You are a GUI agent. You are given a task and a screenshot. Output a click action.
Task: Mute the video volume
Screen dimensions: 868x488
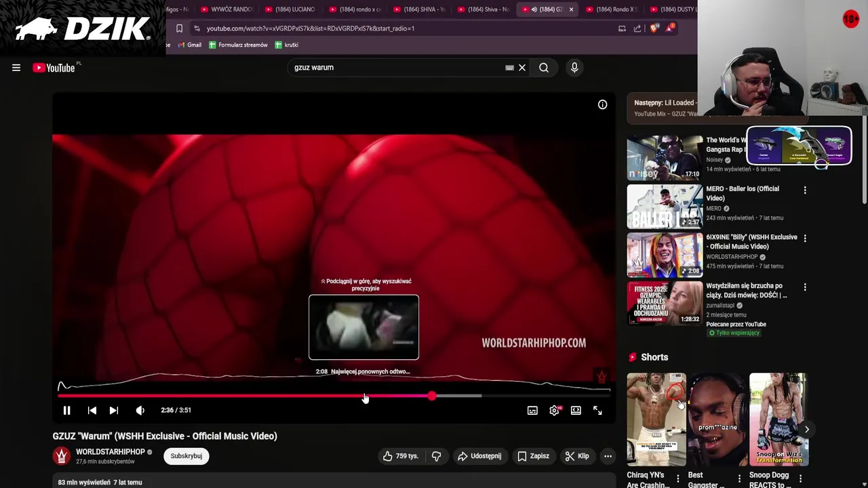coord(140,410)
